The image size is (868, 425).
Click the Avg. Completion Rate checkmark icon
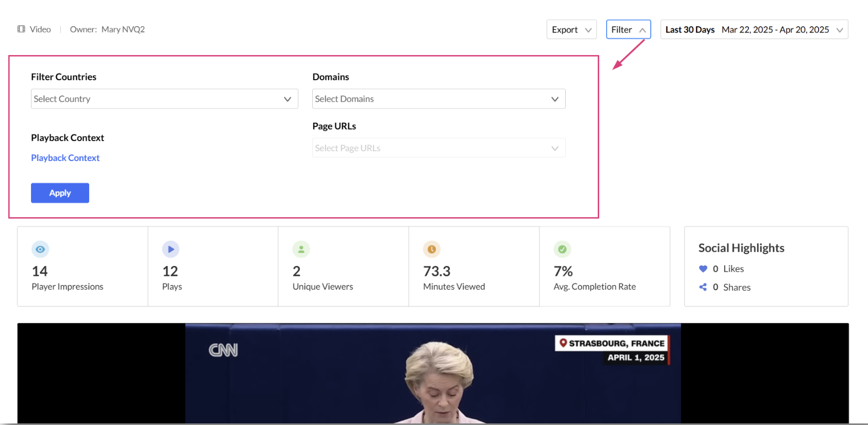coord(562,249)
